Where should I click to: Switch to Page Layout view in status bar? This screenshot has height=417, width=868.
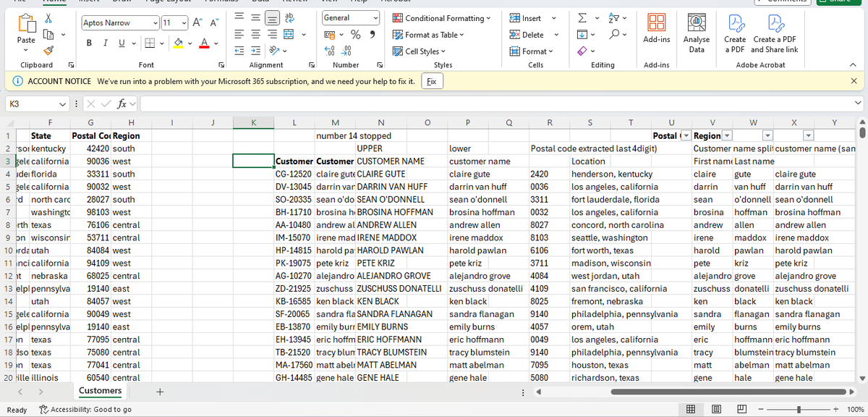[715, 410]
